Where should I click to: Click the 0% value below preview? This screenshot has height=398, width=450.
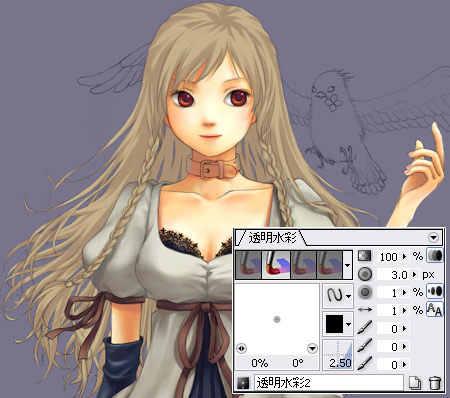[260, 363]
